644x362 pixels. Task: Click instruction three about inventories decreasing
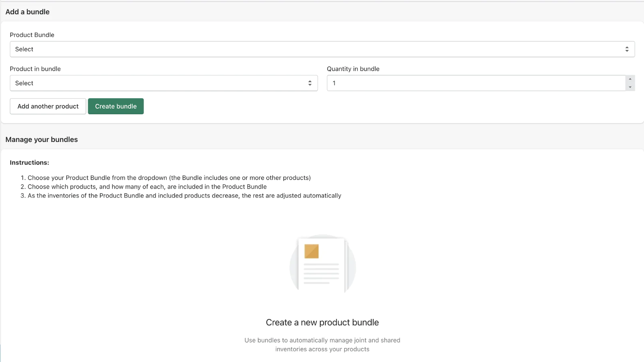(184, 195)
